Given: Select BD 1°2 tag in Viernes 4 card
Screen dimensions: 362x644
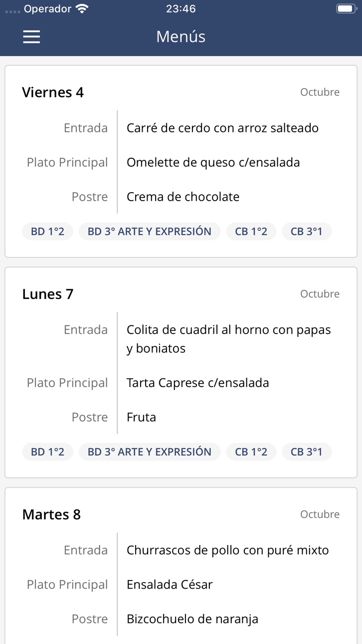Looking at the screenshot, I should tap(47, 232).
